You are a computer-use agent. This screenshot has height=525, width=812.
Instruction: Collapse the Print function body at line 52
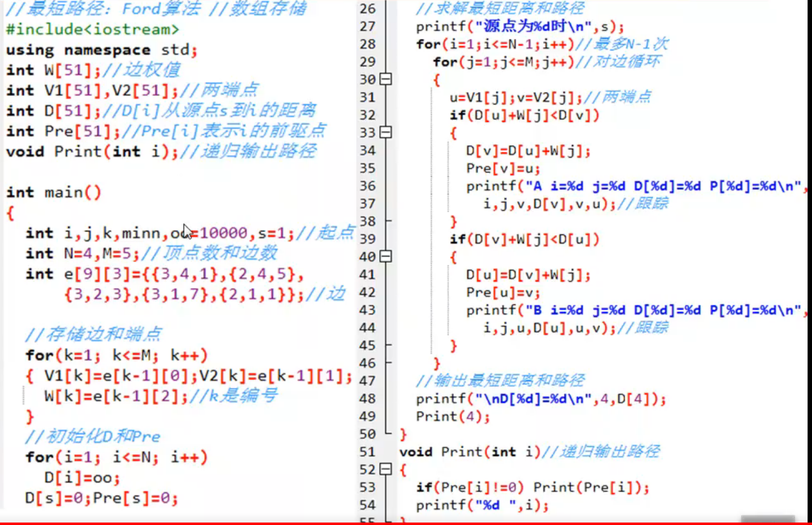click(385, 469)
